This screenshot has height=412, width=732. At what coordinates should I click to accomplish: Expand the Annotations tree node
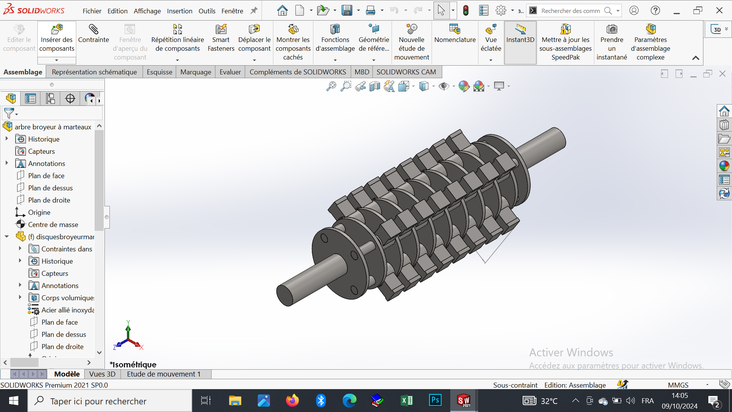click(x=7, y=164)
